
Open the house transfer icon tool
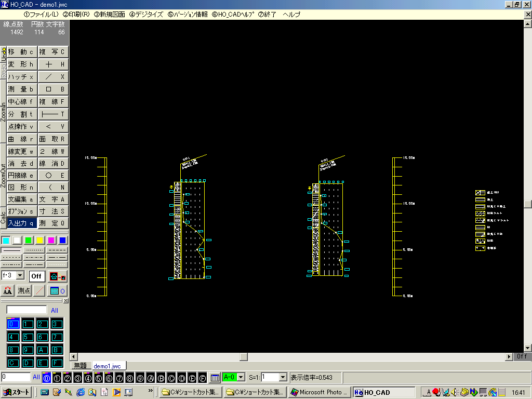tap(57, 276)
